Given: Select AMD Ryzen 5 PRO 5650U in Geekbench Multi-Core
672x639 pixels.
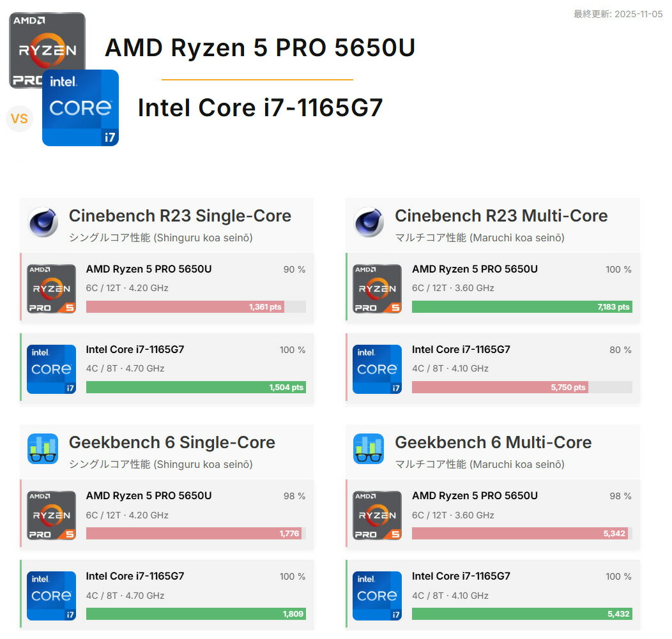Looking at the screenshot, I should [x=475, y=496].
